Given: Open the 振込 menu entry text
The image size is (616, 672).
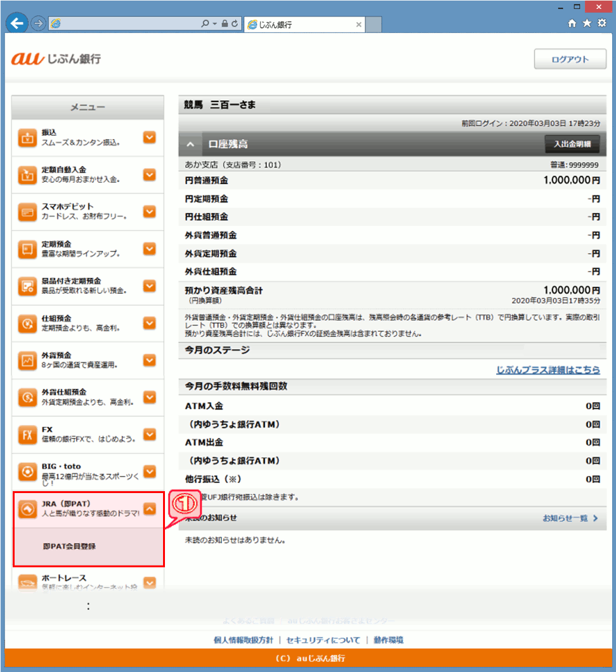Looking at the screenshot, I should pos(81,138).
